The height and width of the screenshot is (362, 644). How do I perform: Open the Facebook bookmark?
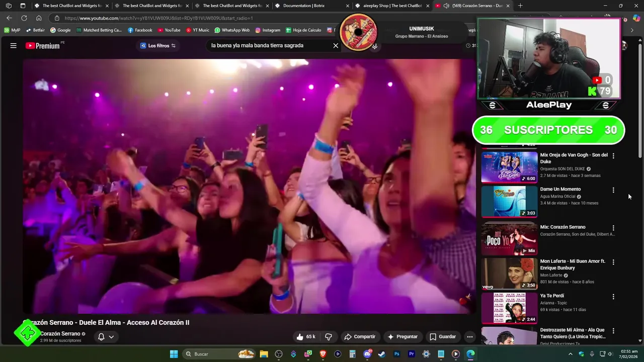point(140,30)
